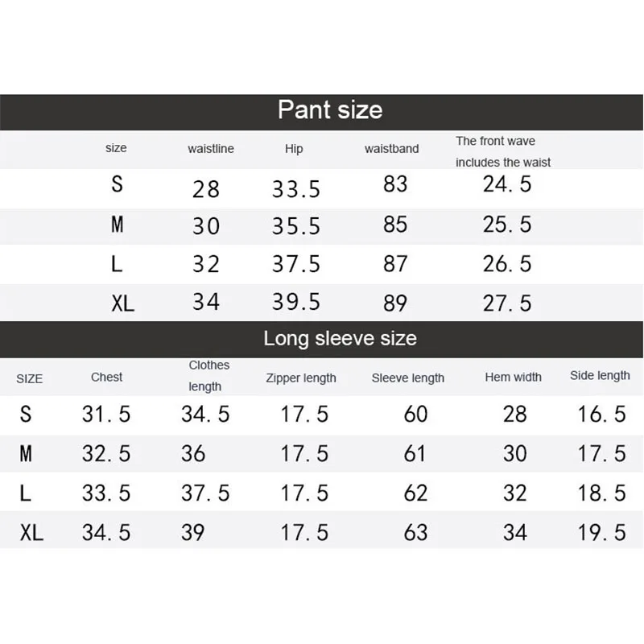The image size is (644, 644).
Task: Select the chest value 31.5 for size S
Action: click(x=106, y=414)
